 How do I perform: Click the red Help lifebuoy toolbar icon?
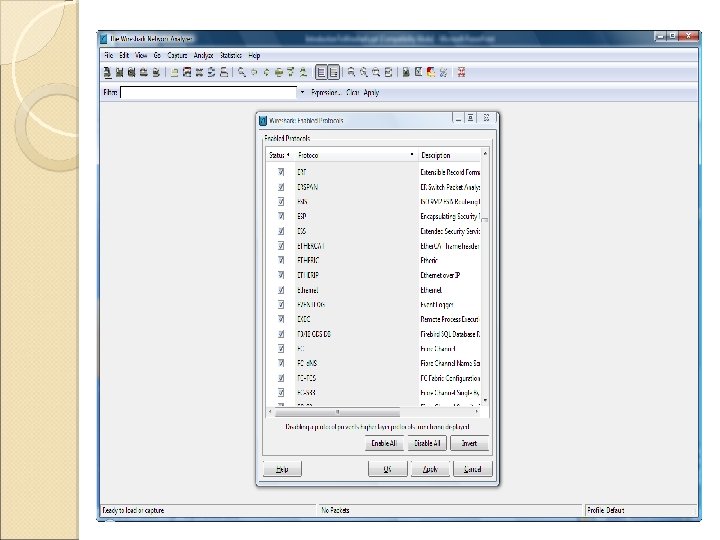[461, 73]
